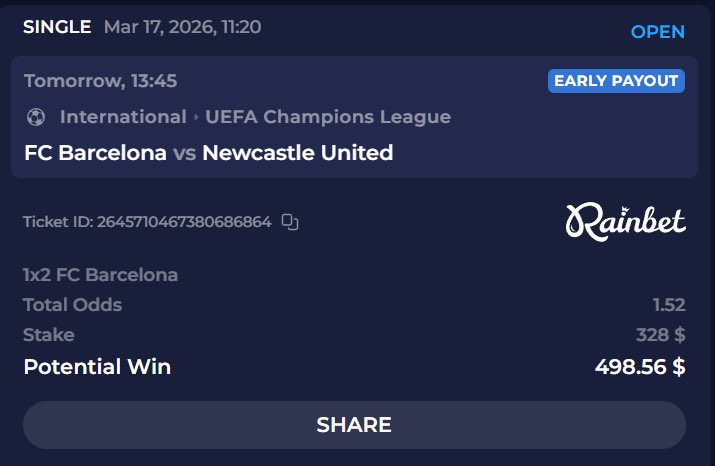This screenshot has height=466, width=715.
Task: Click the SINGLE bet type label
Action: pyautogui.click(x=57, y=27)
